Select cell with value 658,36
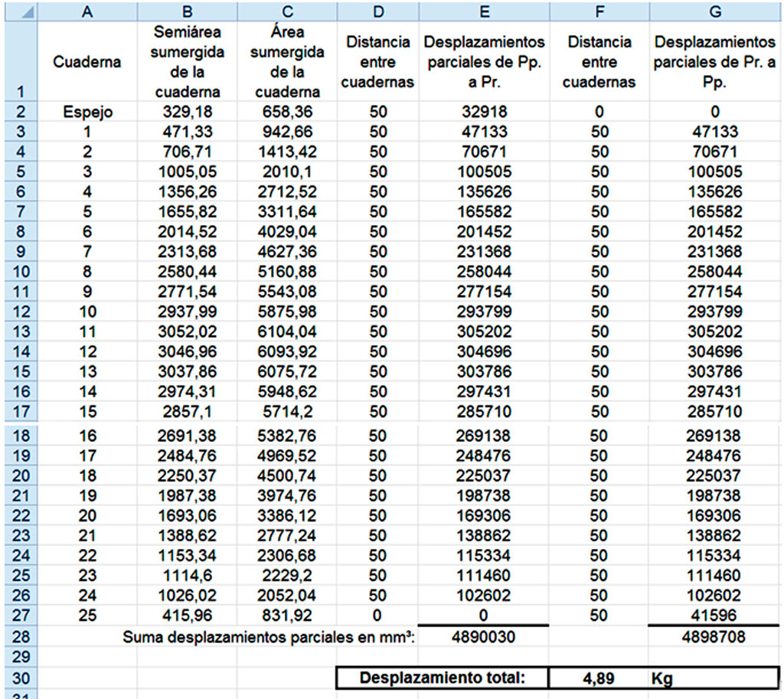The width and height of the screenshot is (784, 699). pyautogui.click(x=287, y=112)
